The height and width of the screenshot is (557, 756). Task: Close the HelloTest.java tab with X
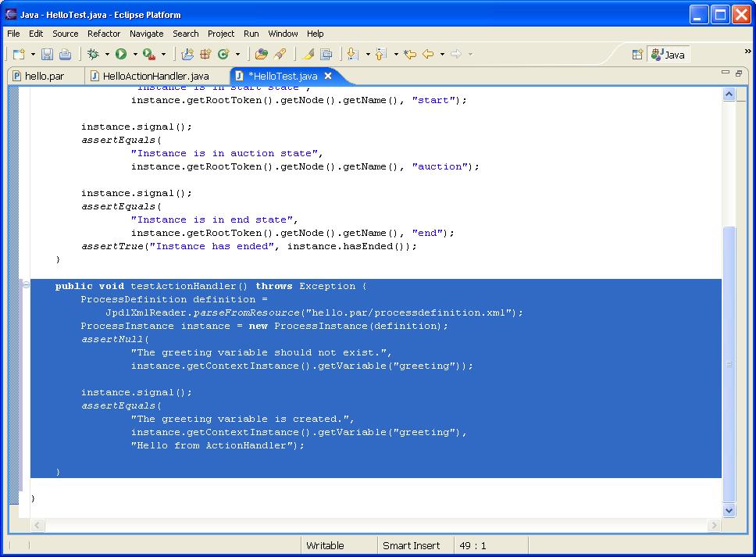click(x=328, y=76)
